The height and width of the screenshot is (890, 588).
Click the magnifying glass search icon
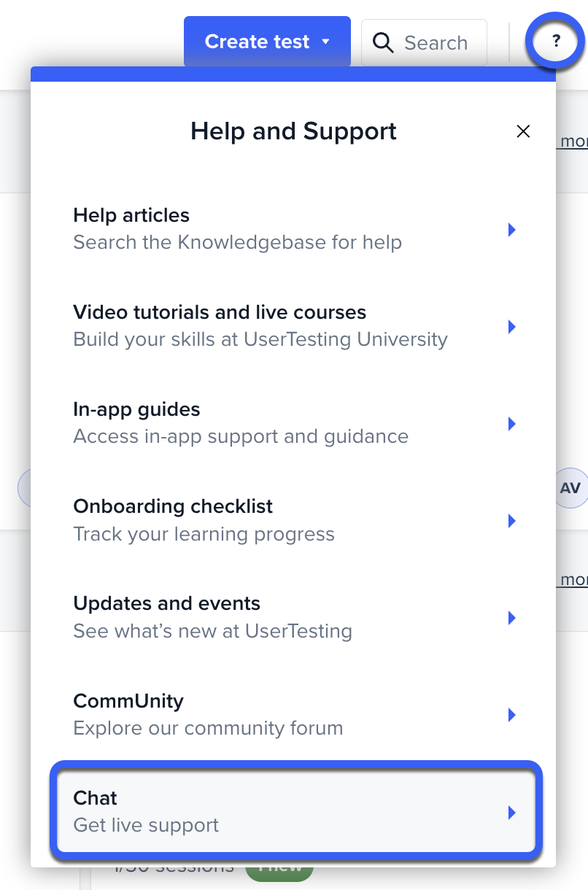[x=383, y=42]
